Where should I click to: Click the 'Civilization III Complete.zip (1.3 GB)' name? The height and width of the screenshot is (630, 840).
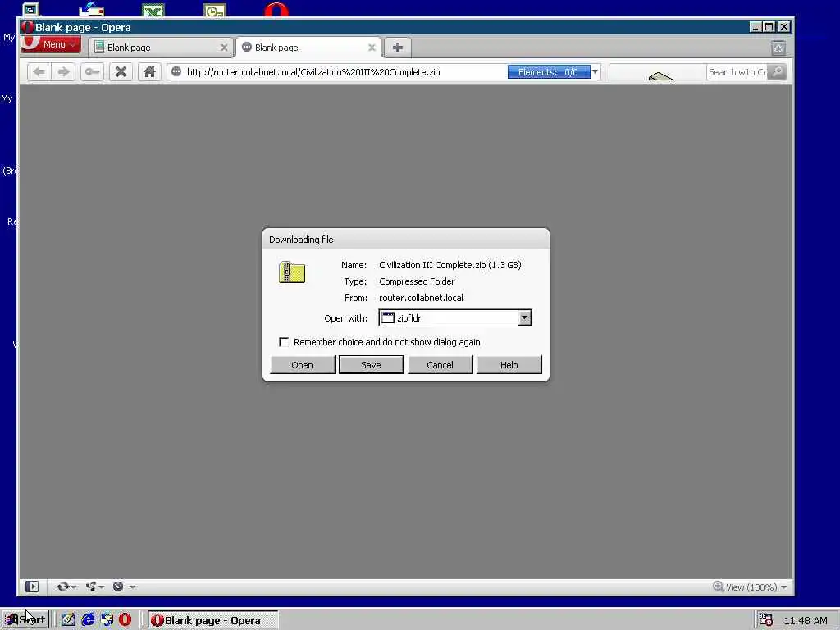pos(450,265)
